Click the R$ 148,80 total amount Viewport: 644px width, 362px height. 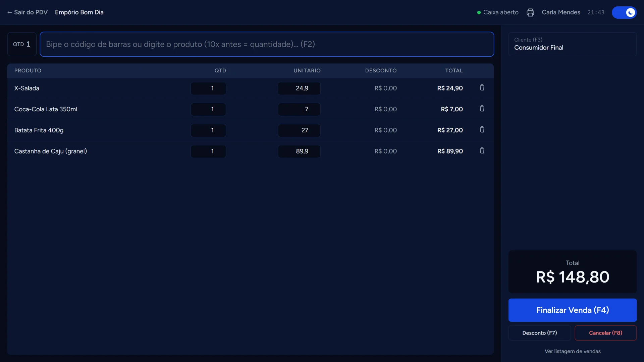[572, 277]
